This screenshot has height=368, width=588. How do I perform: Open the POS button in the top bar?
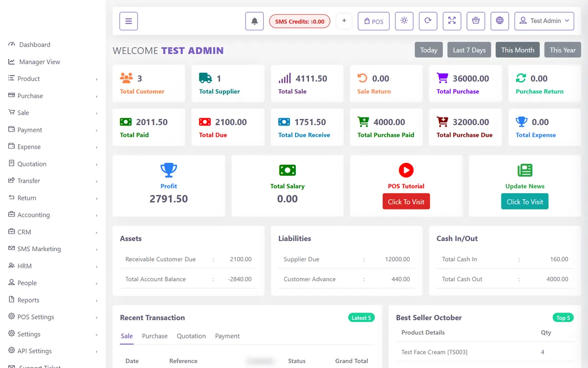[x=373, y=21]
